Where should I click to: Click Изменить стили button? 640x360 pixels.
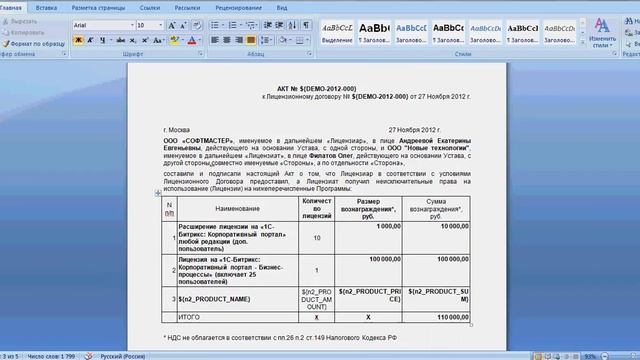[x=602, y=33]
